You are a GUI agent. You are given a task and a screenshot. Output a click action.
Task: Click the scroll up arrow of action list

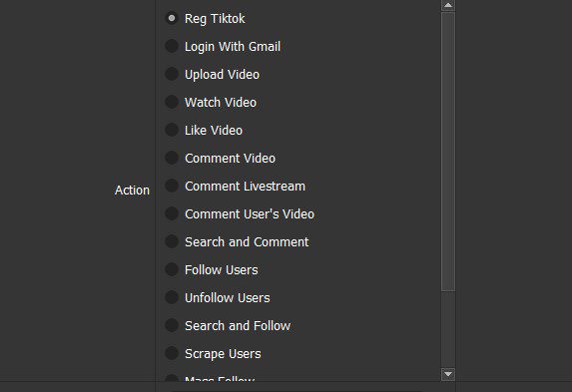[x=448, y=5]
